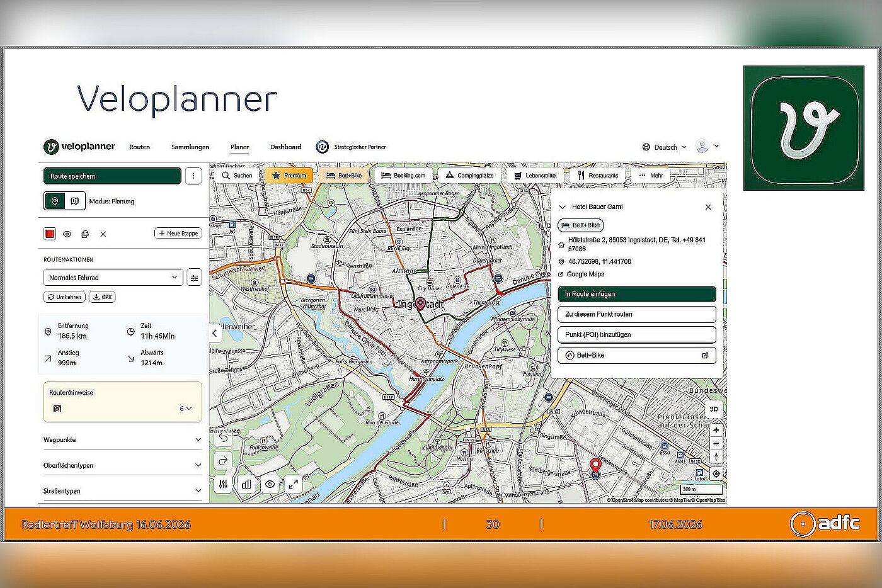Delete the stage with X icon
The image size is (882, 588).
(103, 234)
